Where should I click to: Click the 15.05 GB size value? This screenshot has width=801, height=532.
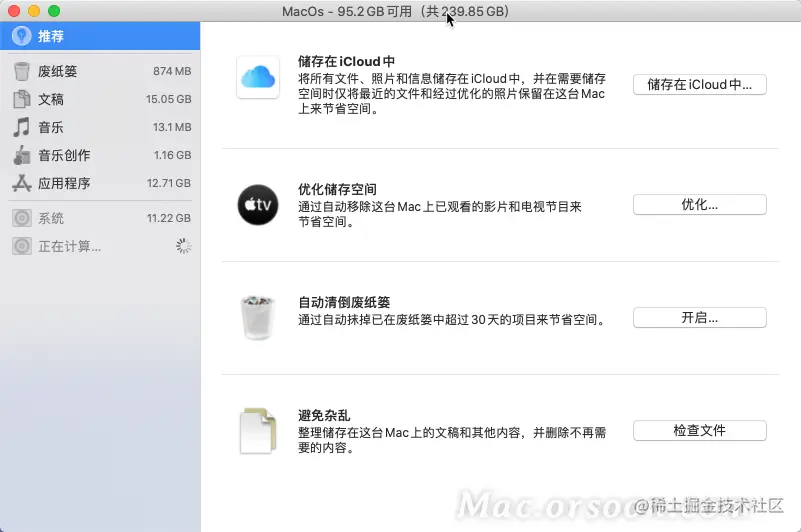pos(169,99)
